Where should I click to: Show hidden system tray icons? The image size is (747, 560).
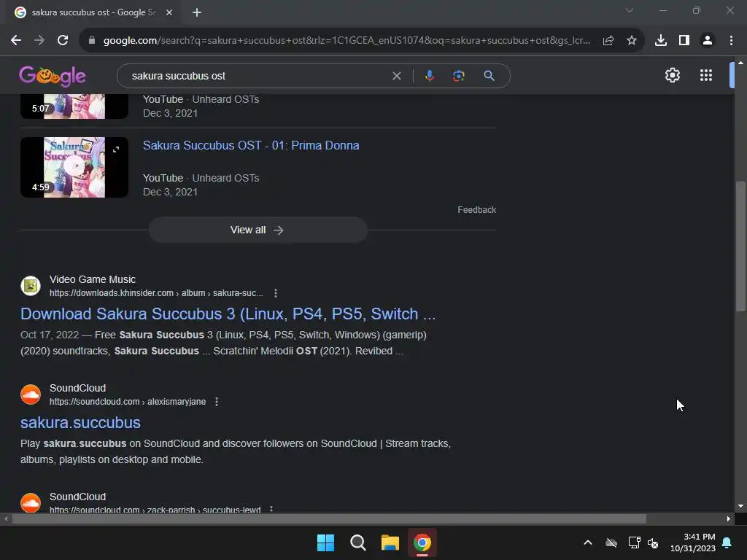click(x=588, y=542)
